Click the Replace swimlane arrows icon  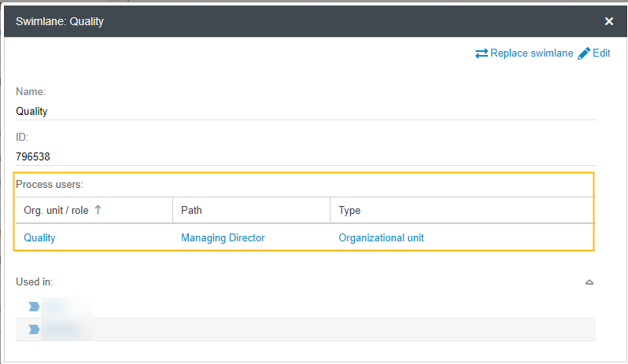[x=482, y=53]
